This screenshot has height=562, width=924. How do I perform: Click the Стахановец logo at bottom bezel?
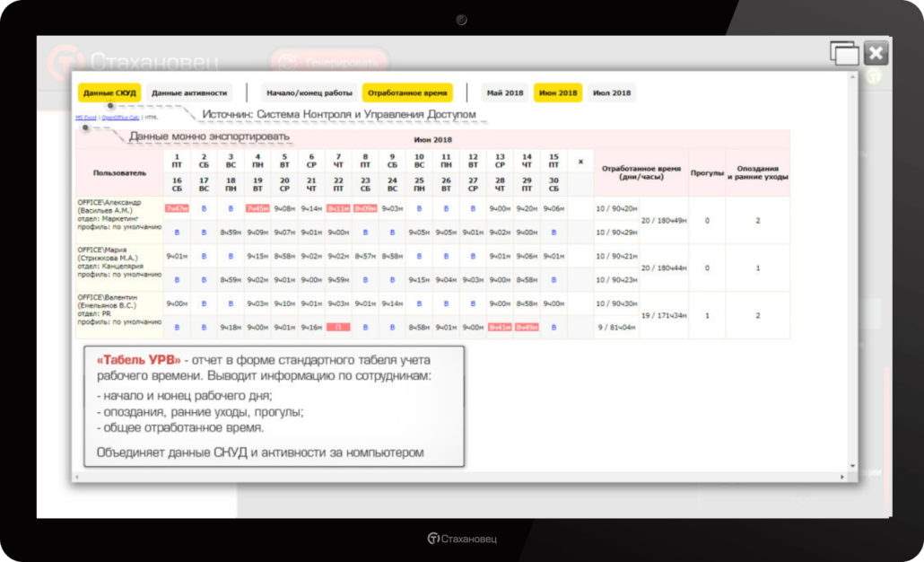coord(462,539)
